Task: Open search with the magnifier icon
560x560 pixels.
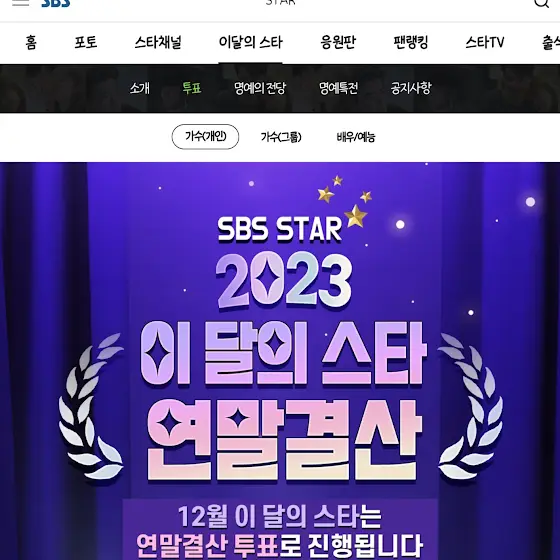Action: coord(541,3)
